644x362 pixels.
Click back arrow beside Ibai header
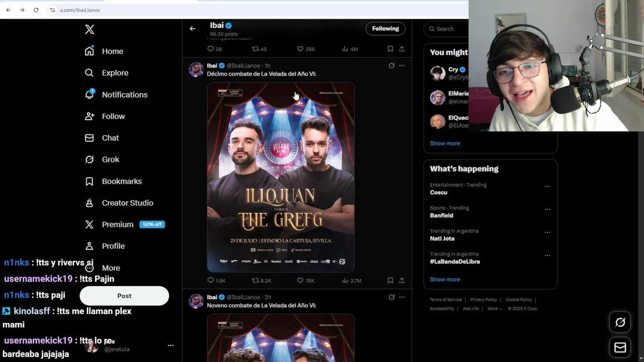point(192,29)
